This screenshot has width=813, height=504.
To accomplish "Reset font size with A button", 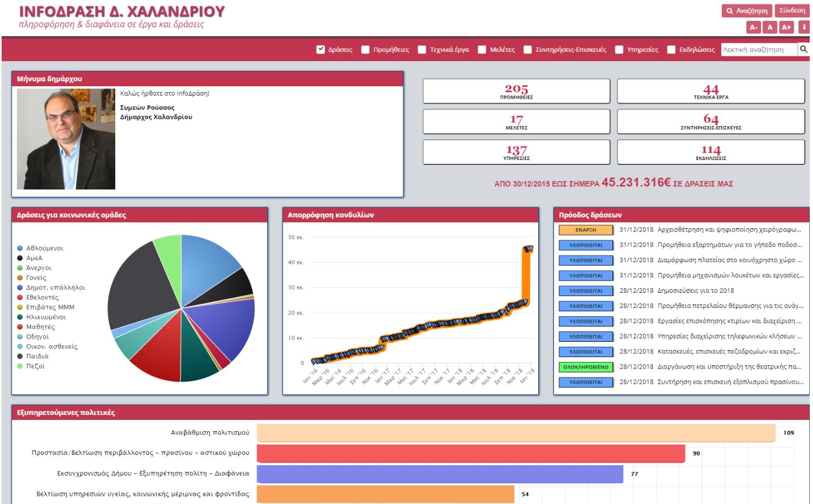I will point(770,27).
